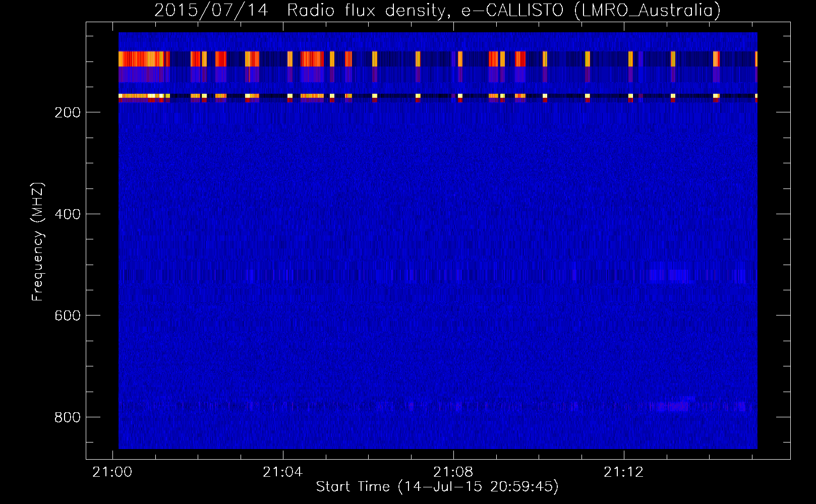Select the 'Frequency (MHZ)' axis label
The height and width of the screenshot is (504, 816).
(38, 242)
